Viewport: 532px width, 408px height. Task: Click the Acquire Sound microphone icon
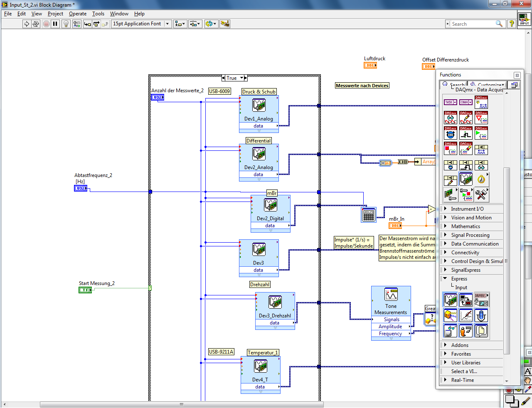coord(481,315)
